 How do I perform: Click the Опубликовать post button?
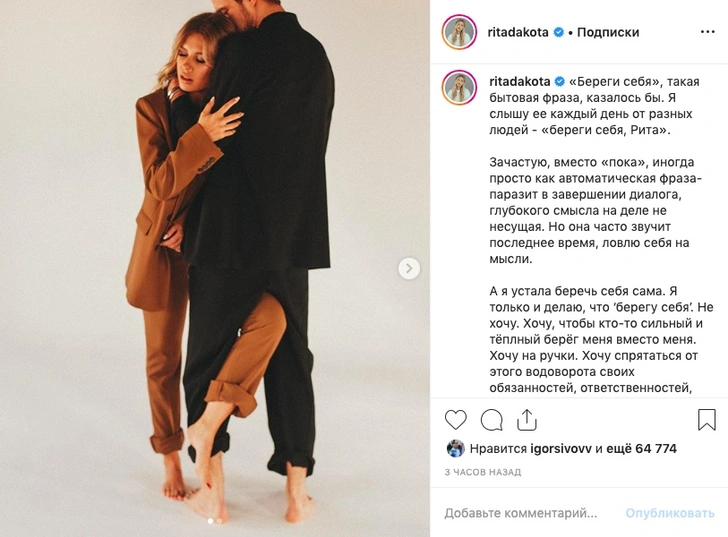(670, 513)
